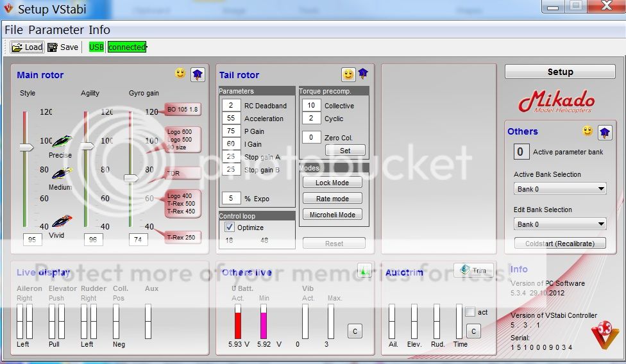Click the Tail rotor smiley icon
The width and height of the screenshot is (626, 364).
click(348, 74)
